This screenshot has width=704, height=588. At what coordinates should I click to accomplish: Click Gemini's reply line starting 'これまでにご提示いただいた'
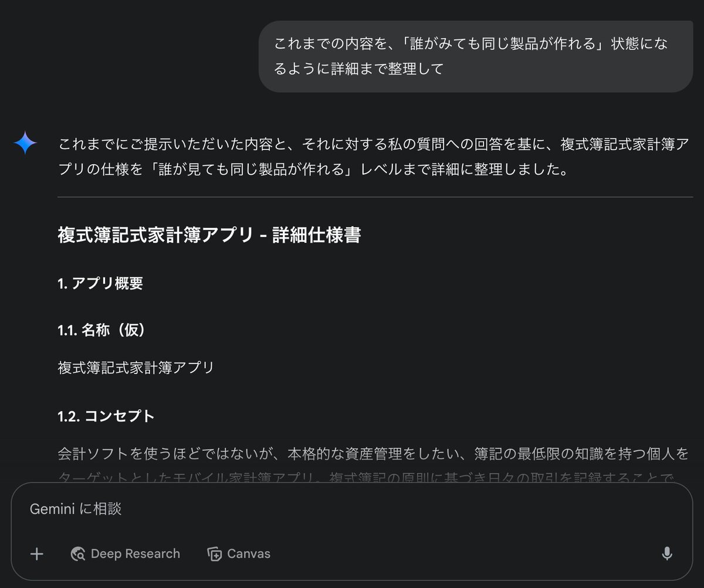(372, 144)
